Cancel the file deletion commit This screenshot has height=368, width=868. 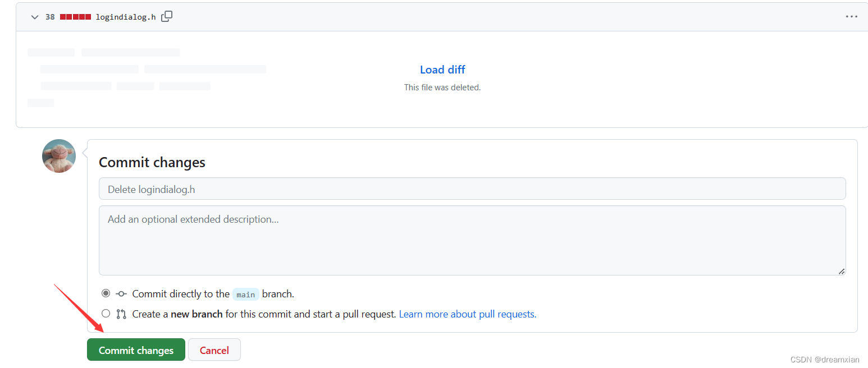(214, 349)
